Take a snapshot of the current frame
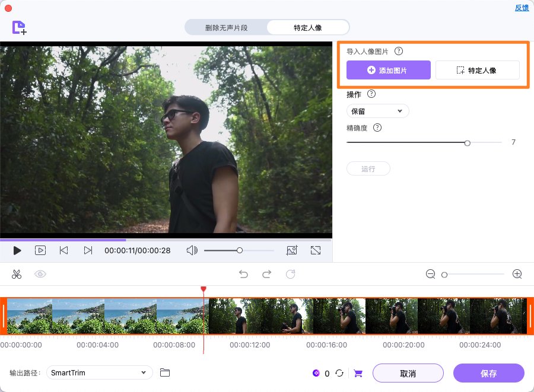This screenshot has height=392, width=534. 292,250
